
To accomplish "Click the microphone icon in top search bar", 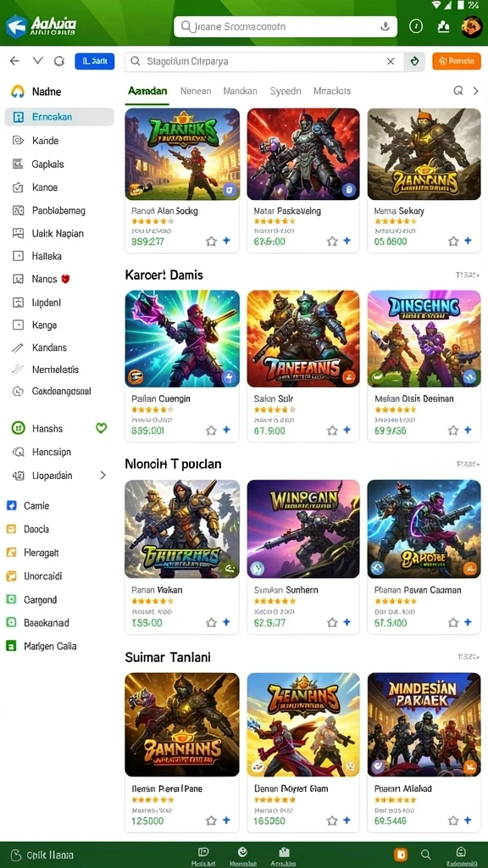I will tap(385, 26).
